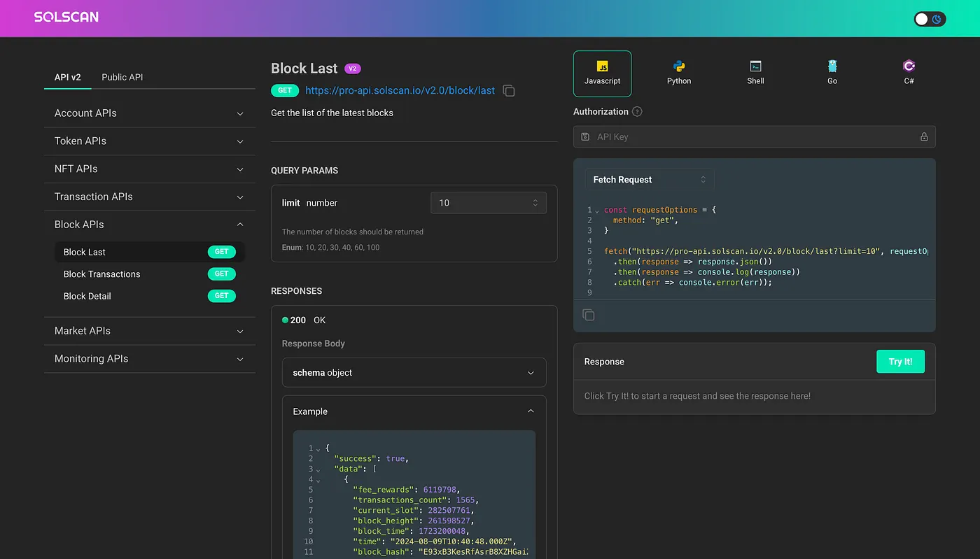Click the Block Last page title
The width and height of the screenshot is (980, 559).
pyautogui.click(x=304, y=69)
